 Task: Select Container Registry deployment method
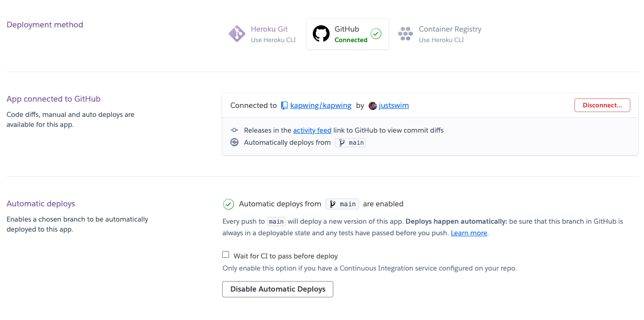(x=450, y=34)
